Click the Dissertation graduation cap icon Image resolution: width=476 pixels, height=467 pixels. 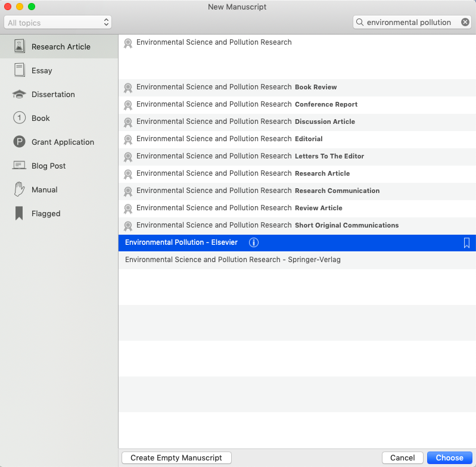pyautogui.click(x=19, y=94)
